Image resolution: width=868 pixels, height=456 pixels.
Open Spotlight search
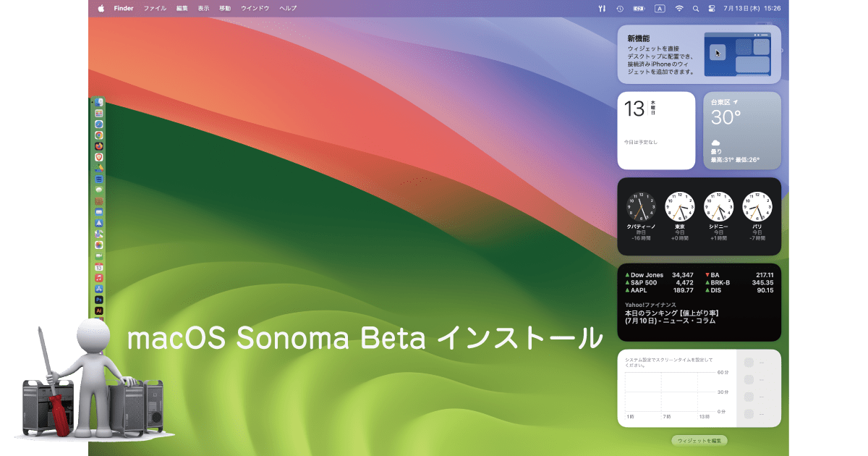(x=696, y=9)
